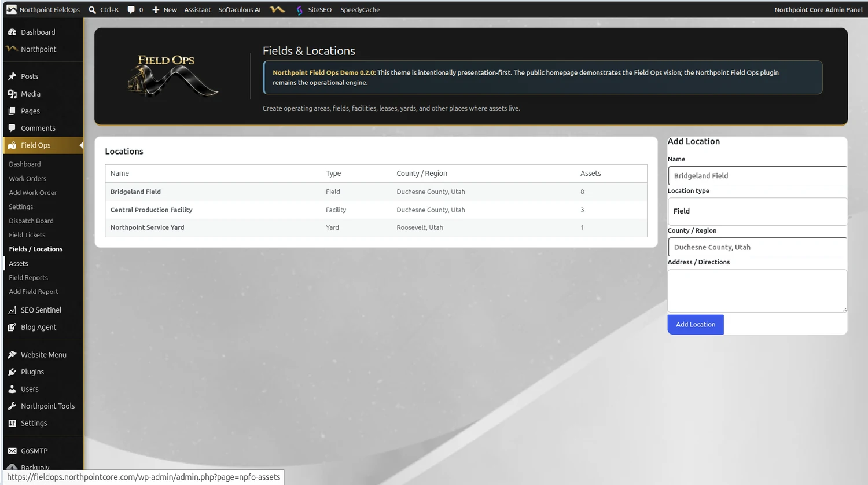The height and width of the screenshot is (485, 868).
Task: Click the County / Region column header
Action: [x=422, y=174]
